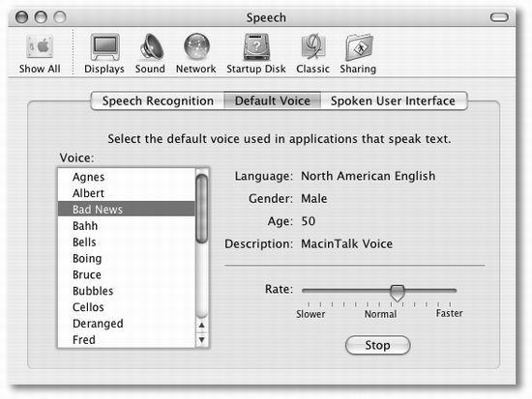
Task: Click the voice list scrollbar thumb
Action: pyautogui.click(x=202, y=208)
